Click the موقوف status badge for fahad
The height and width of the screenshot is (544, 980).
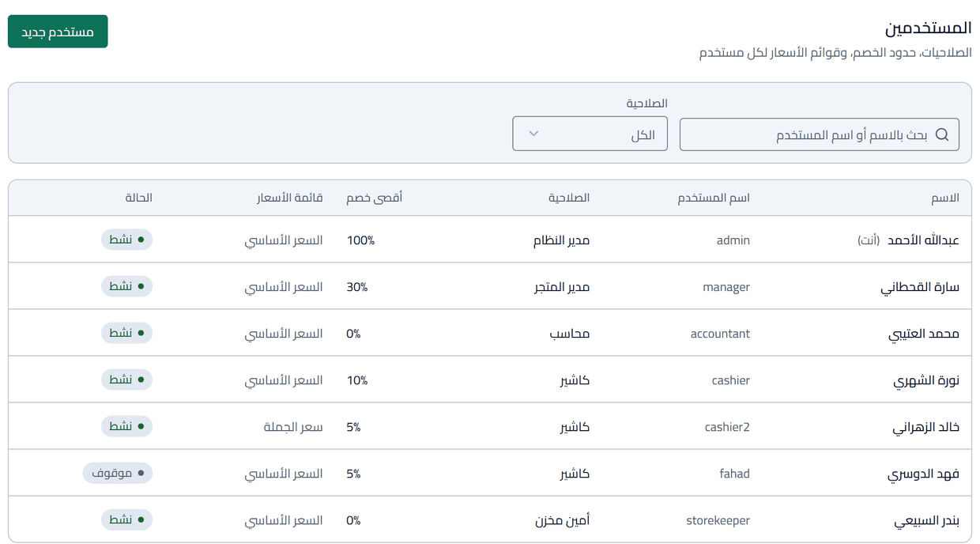click(x=117, y=473)
